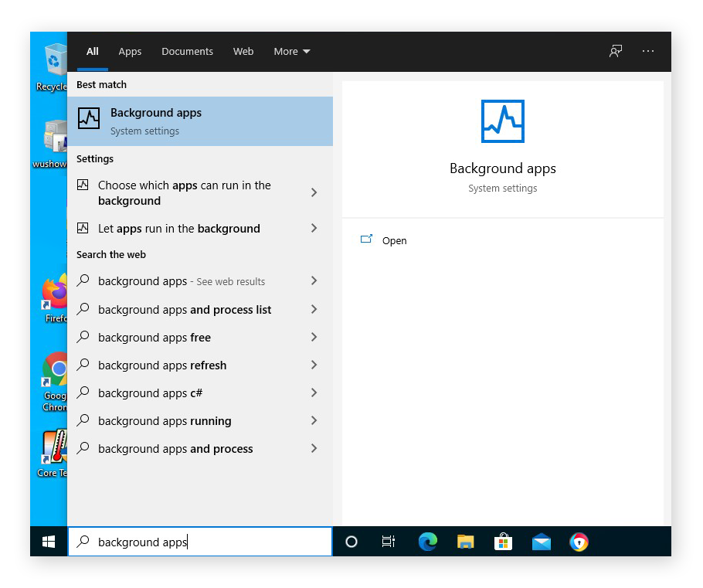
Task: Switch to the Web tab
Action: pyautogui.click(x=243, y=51)
